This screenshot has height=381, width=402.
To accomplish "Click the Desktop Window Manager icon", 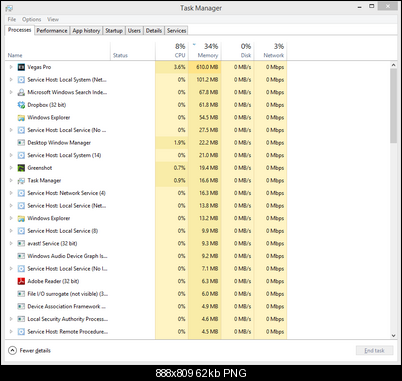I will tap(21, 143).
